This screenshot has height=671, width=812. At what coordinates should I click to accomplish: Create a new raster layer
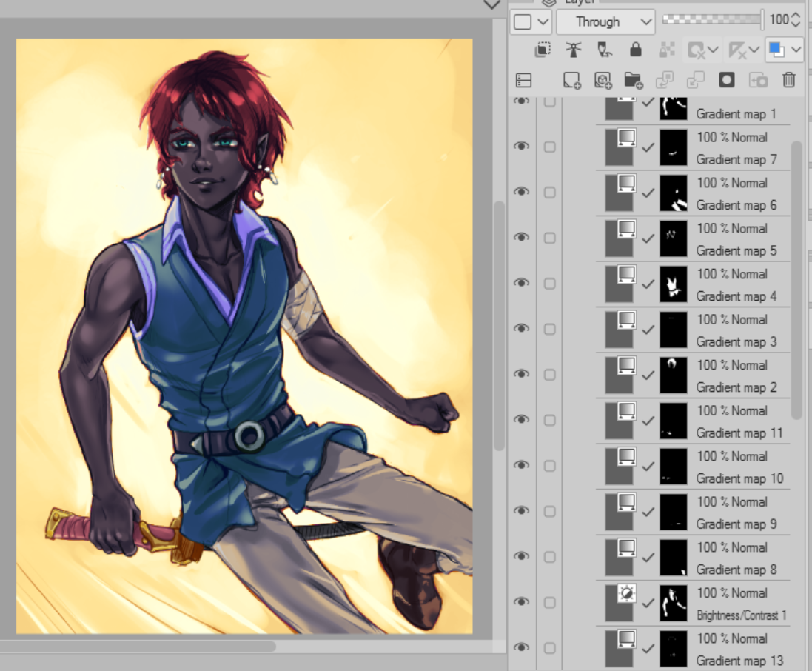pos(571,80)
